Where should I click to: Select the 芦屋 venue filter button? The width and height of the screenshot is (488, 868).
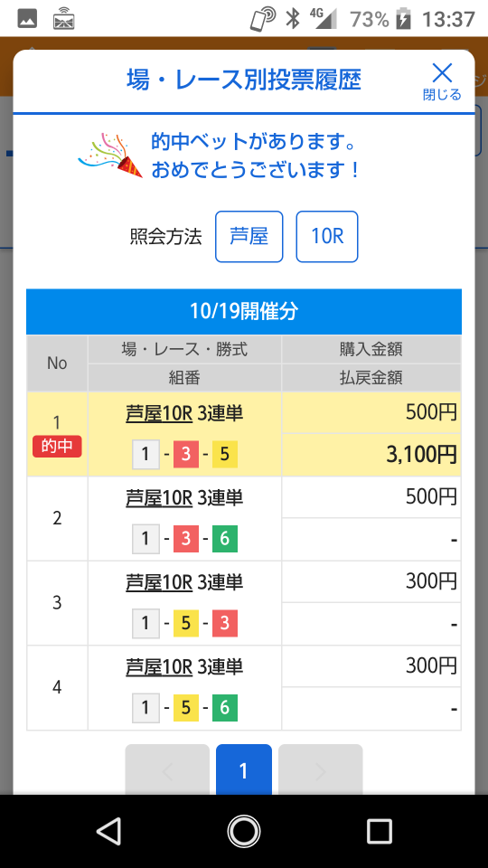(249, 236)
